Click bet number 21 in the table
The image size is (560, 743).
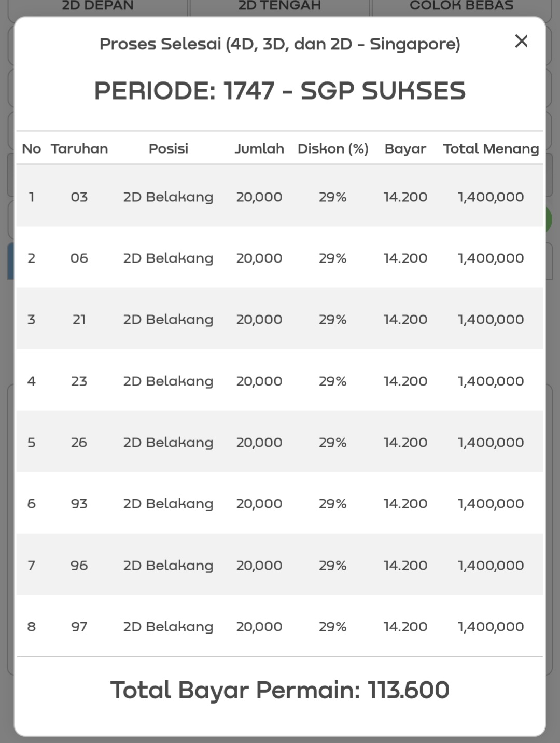pyautogui.click(x=79, y=320)
